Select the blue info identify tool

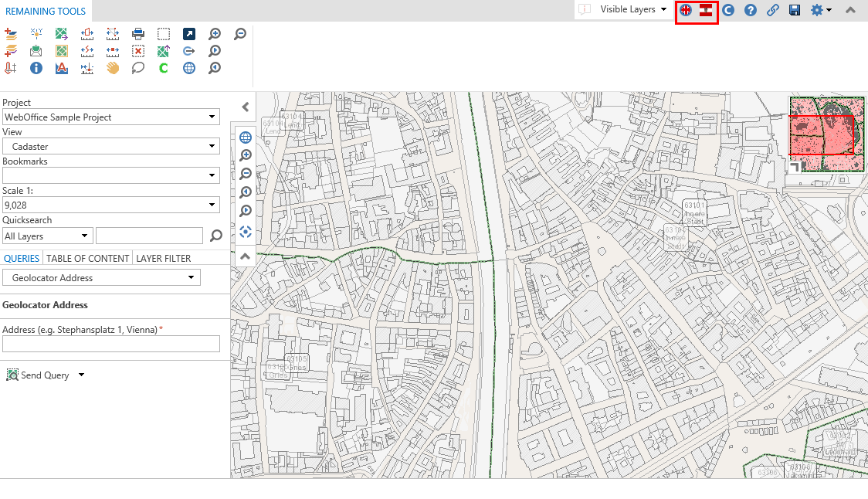36,68
